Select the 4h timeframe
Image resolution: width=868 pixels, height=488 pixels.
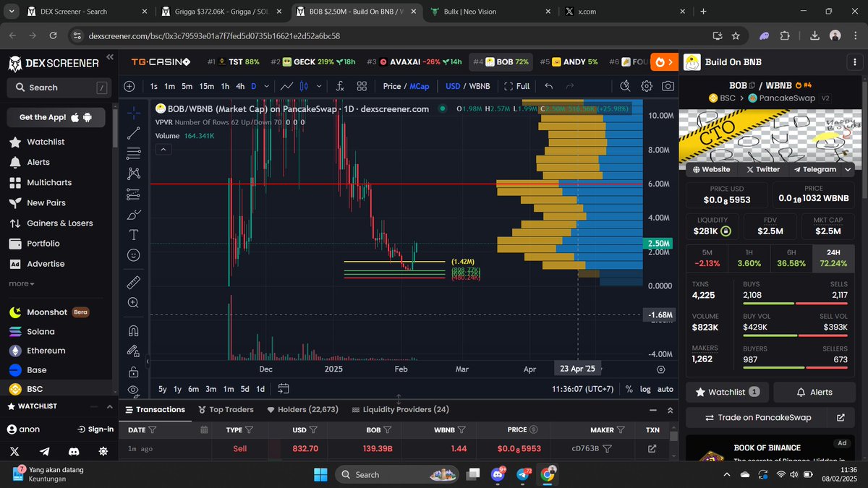tap(240, 86)
